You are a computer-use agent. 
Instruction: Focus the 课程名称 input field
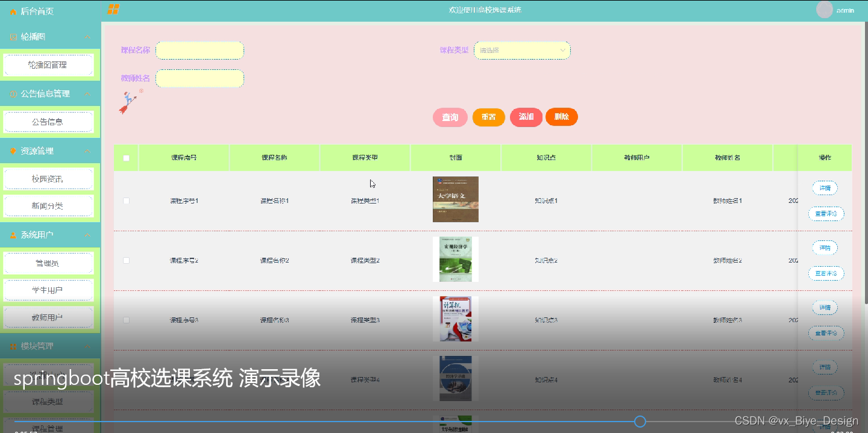pyautogui.click(x=200, y=51)
